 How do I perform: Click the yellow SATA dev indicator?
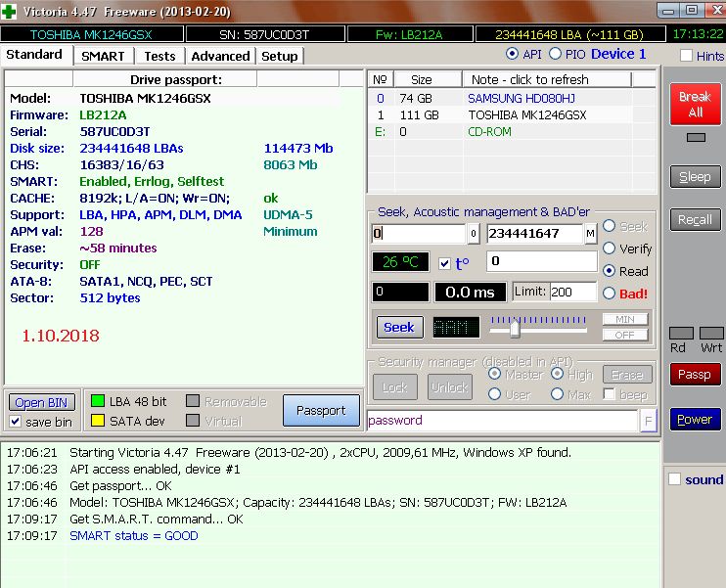pos(98,421)
